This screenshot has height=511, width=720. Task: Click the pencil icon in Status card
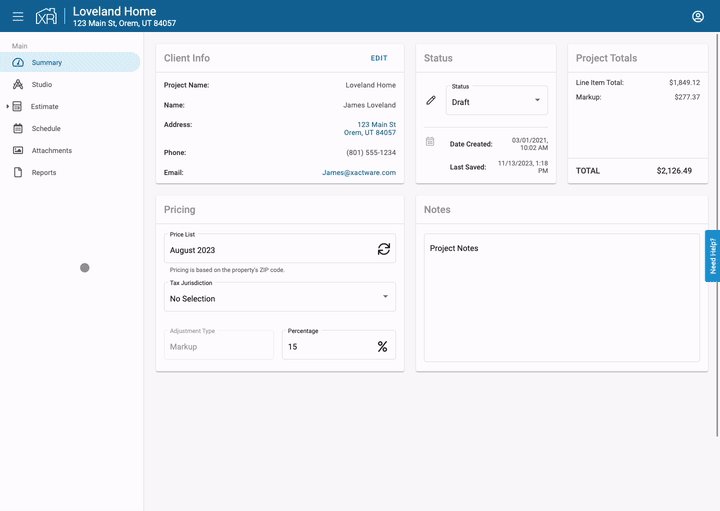click(431, 100)
